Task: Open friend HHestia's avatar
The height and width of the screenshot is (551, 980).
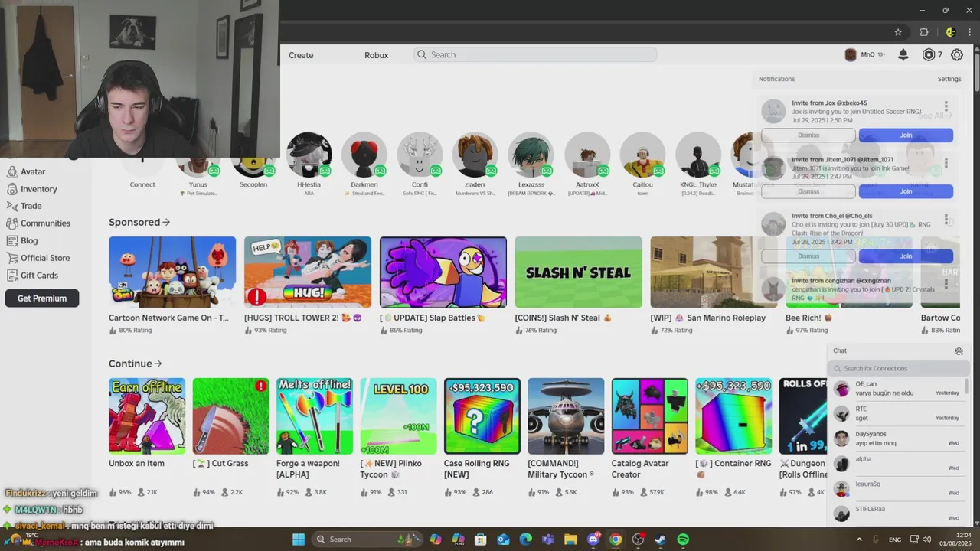Action: [309, 155]
